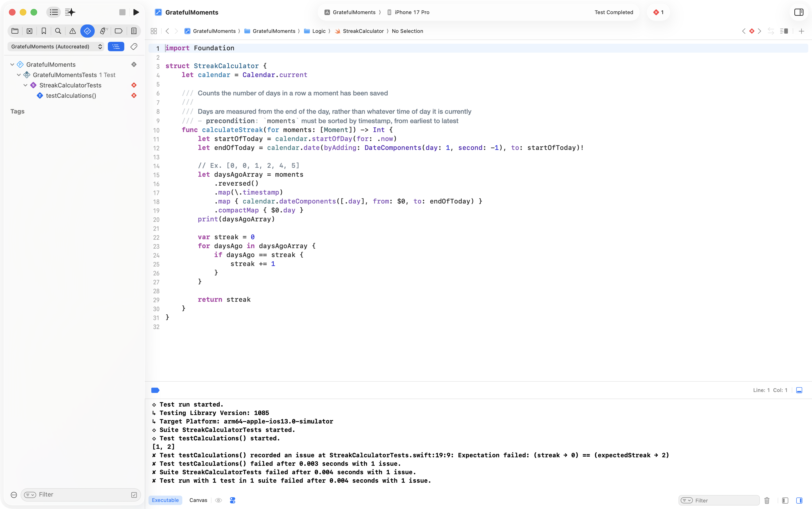Click the failed marker beside testCalculations()
The width and height of the screenshot is (812, 509).
click(134, 95)
